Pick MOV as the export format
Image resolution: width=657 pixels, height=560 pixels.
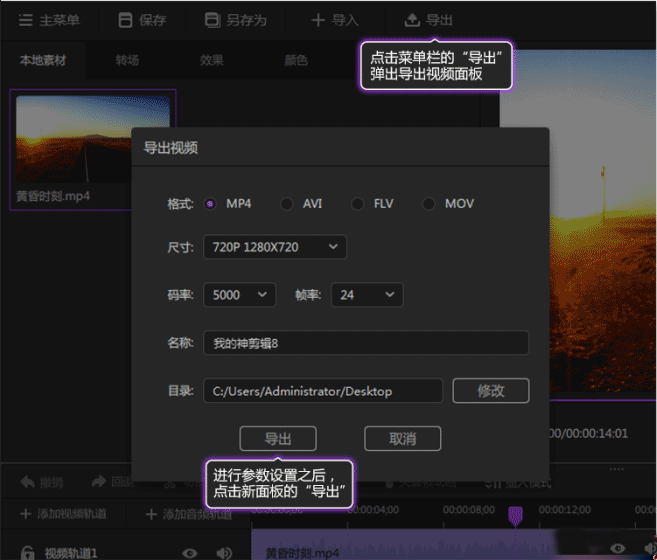pyautogui.click(x=428, y=204)
